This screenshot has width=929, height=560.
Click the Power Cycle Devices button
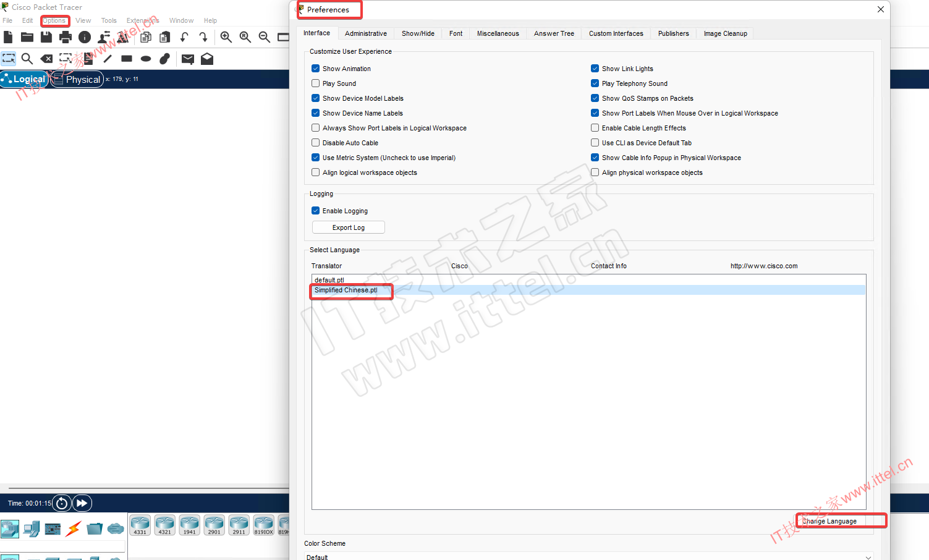(62, 503)
